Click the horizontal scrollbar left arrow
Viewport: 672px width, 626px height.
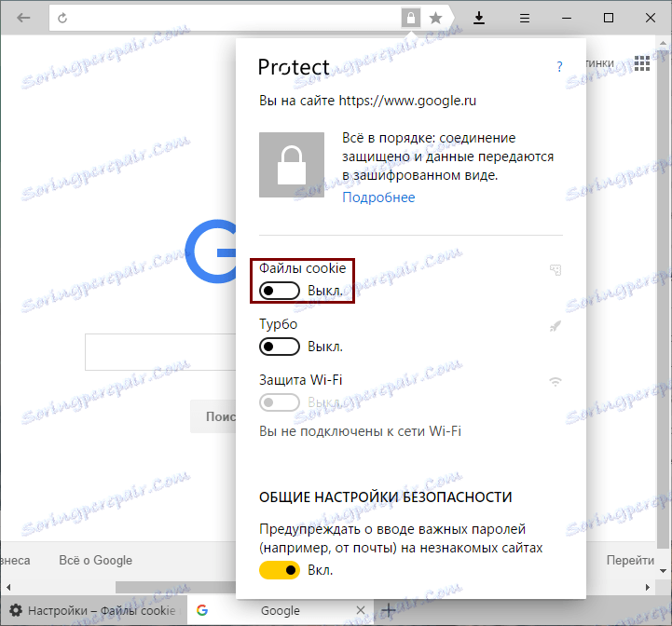point(8,588)
